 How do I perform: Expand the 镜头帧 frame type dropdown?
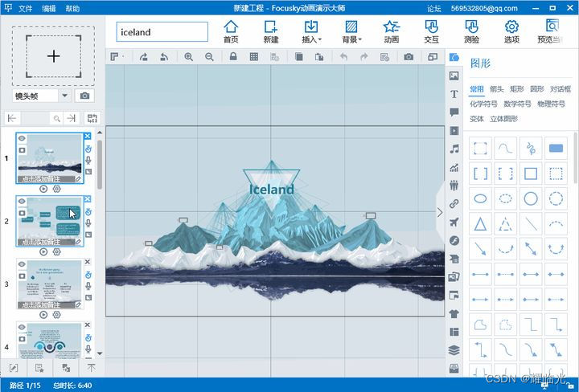[64, 96]
